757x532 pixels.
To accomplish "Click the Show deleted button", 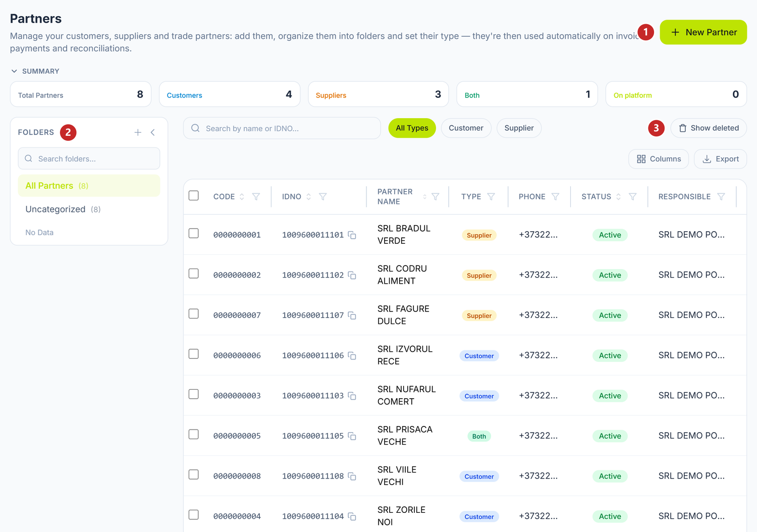I will point(709,128).
